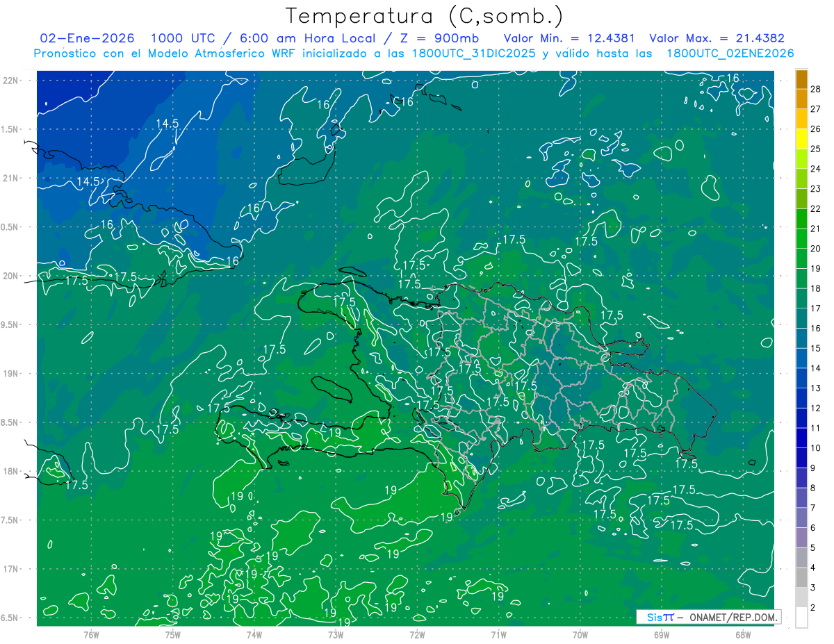Pick the gray colorbar segment between 3 and 4
This screenshot has width=834, height=644.
[801, 578]
